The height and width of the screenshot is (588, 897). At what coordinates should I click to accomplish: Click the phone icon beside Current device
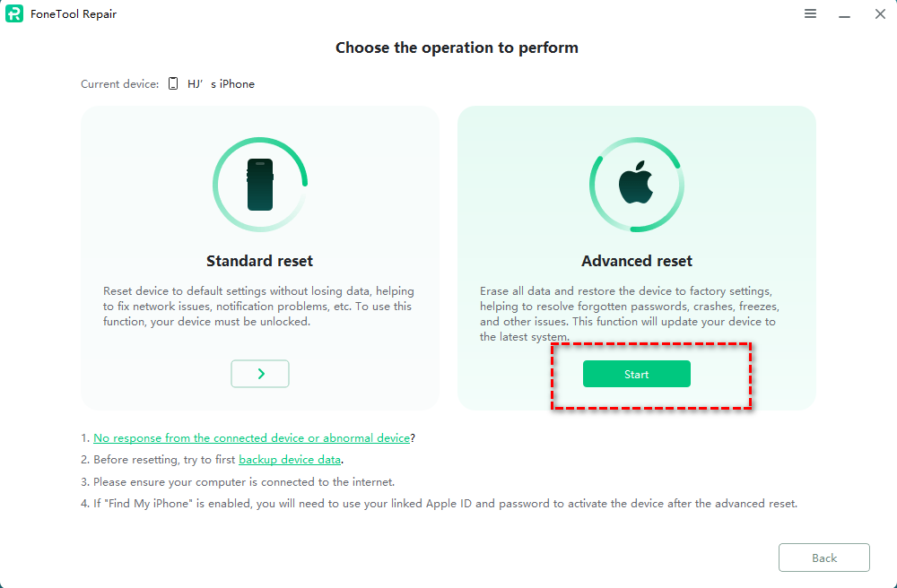174,84
